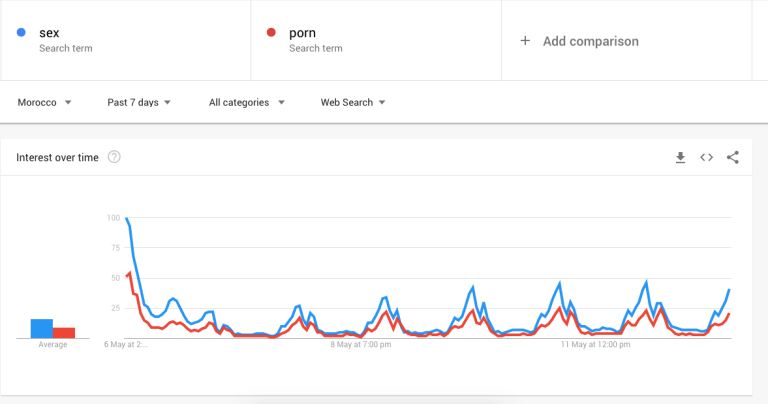The image size is (768, 404).
Task: Select the red average bar
Action: [x=64, y=333]
